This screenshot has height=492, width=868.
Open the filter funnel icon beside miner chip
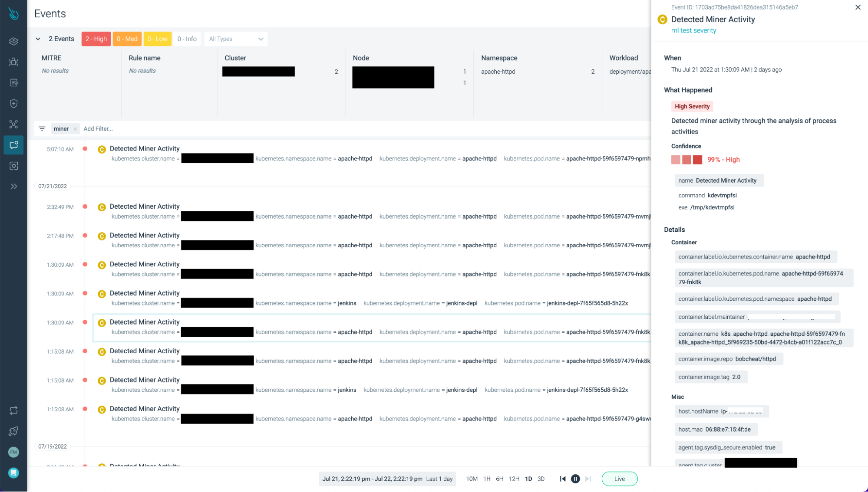[x=42, y=129]
